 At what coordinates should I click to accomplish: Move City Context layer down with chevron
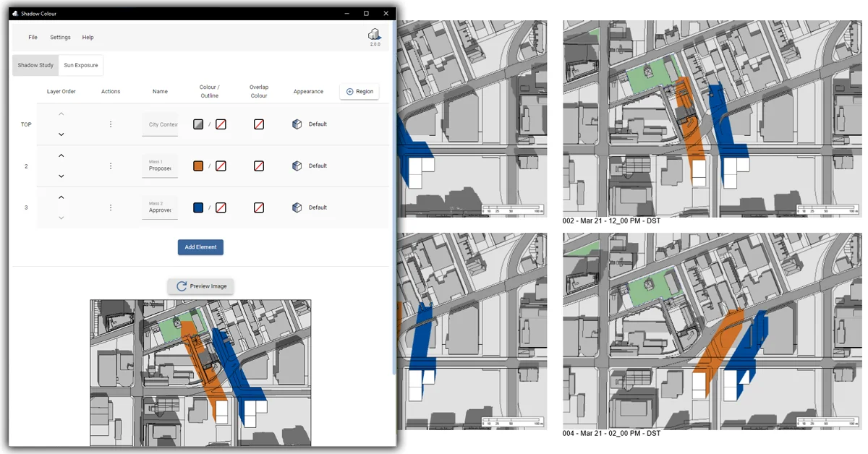(x=61, y=134)
